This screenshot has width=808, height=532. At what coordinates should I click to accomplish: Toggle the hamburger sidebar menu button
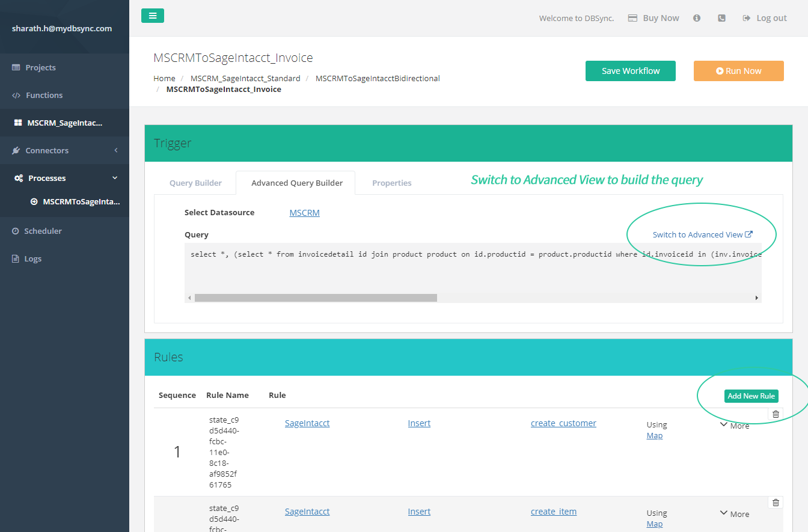coord(153,16)
